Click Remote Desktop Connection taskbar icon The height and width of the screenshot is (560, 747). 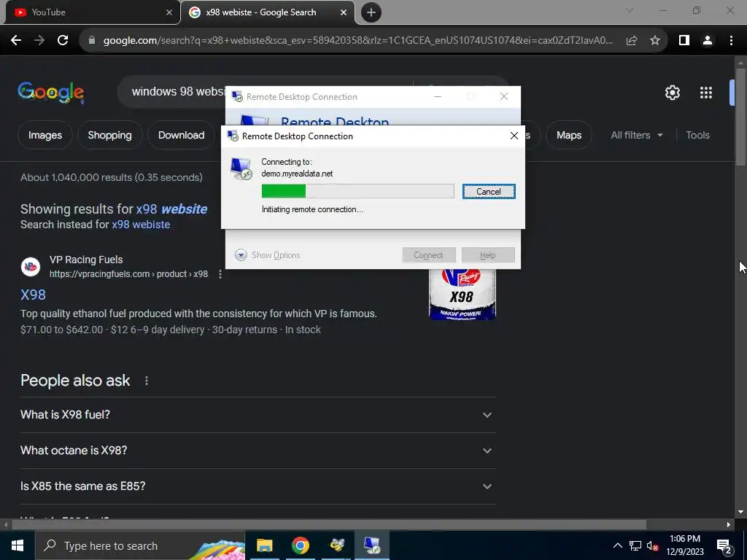click(x=372, y=545)
